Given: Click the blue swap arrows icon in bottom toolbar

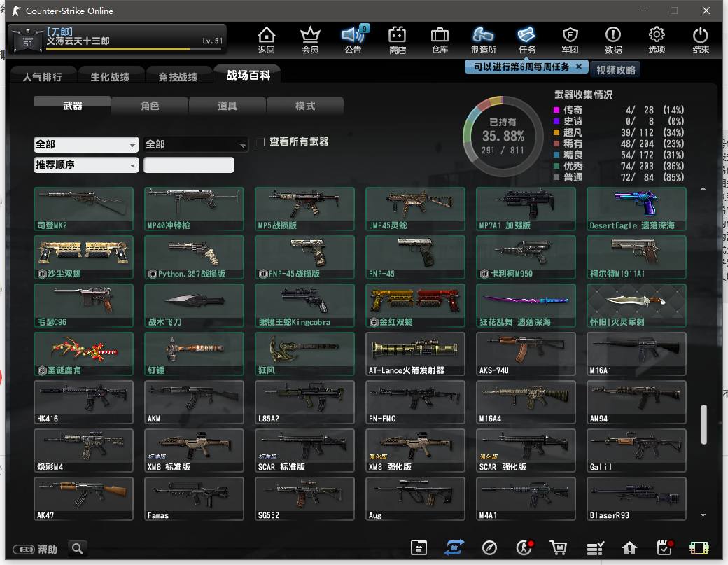Looking at the screenshot, I should 454,547.
